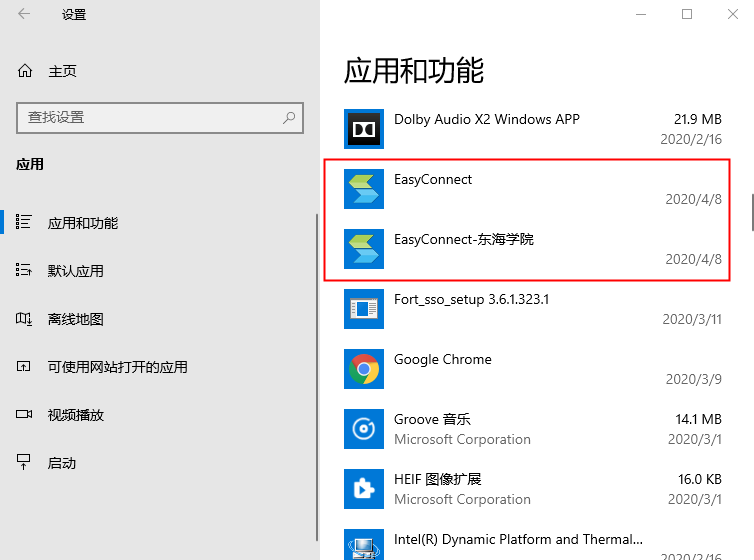Open the 主页 home page

[x=62, y=72]
